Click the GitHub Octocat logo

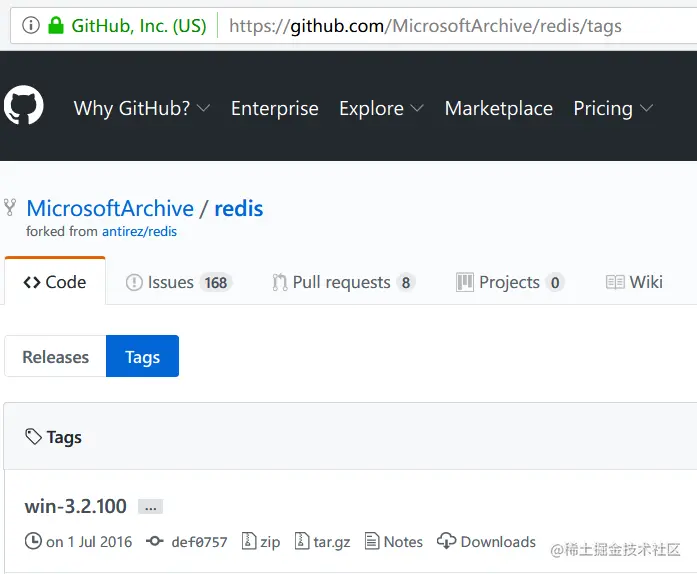coord(23,106)
